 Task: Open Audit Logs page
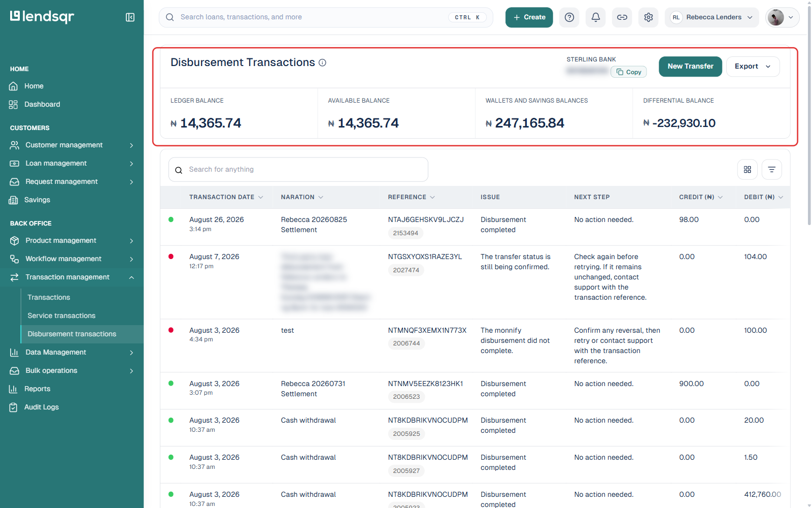tap(42, 407)
